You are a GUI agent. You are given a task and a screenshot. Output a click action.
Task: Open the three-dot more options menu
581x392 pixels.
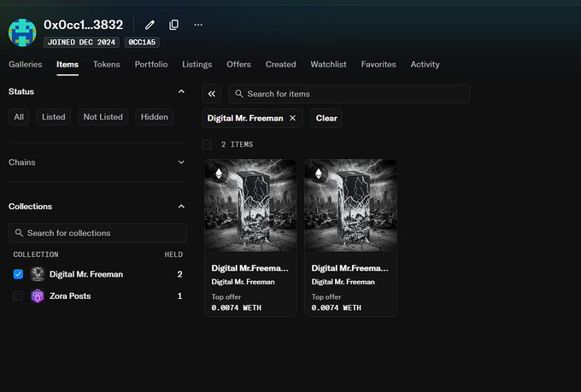click(198, 25)
